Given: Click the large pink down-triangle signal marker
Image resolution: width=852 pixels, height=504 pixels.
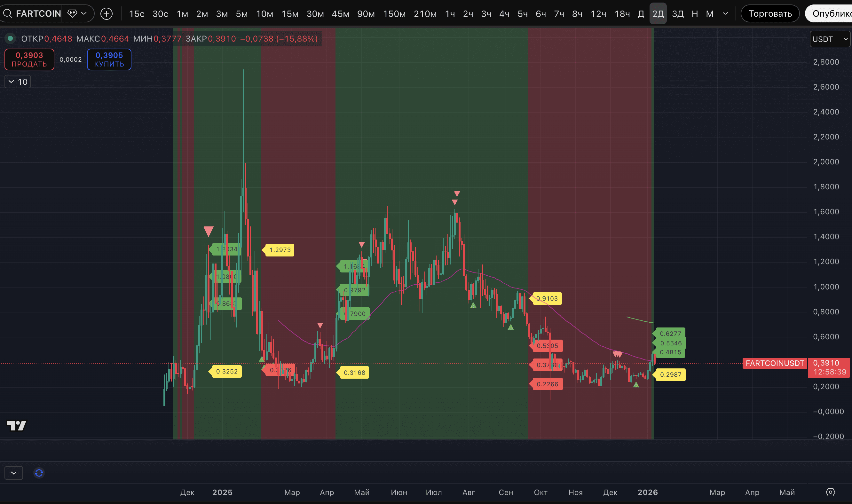Looking at the screenshot, I should point(208,232).
